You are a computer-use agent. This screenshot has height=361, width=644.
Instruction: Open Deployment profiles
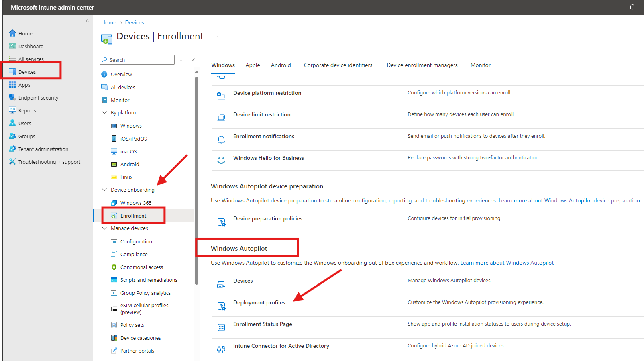[259, 302]
